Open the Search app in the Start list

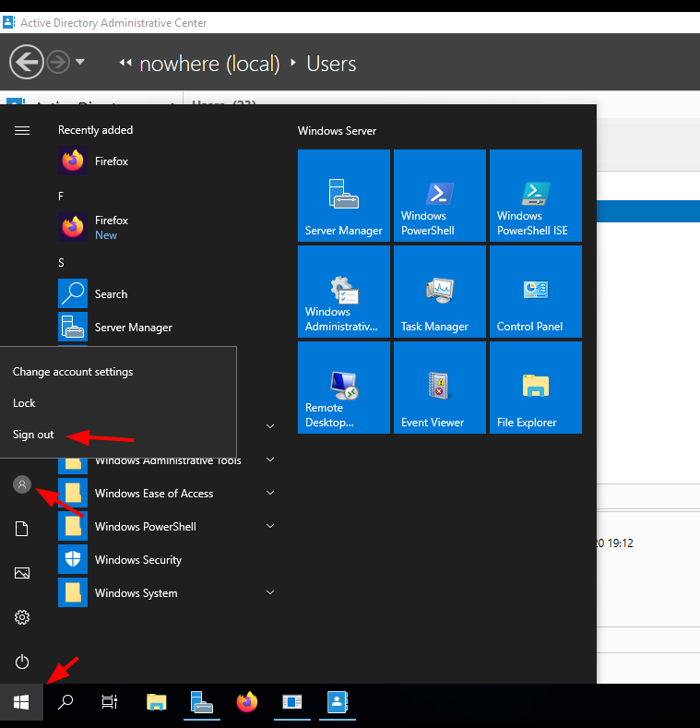(x=167, y=293)
